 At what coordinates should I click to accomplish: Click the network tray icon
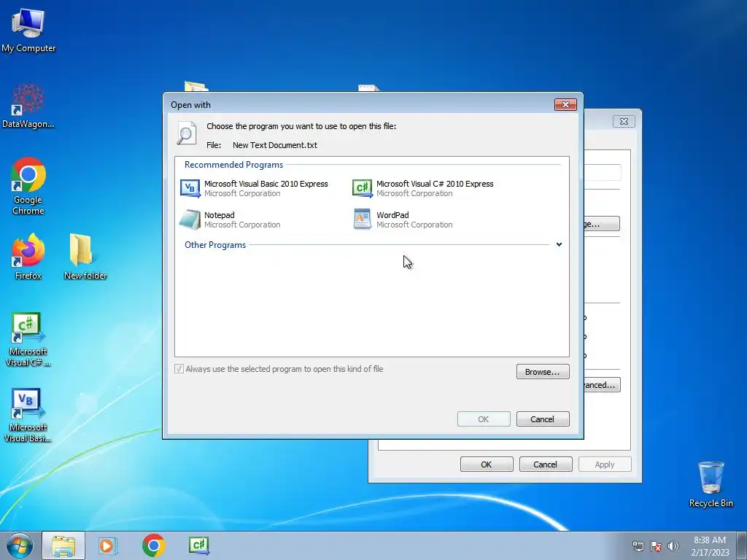tap(638, 546)
